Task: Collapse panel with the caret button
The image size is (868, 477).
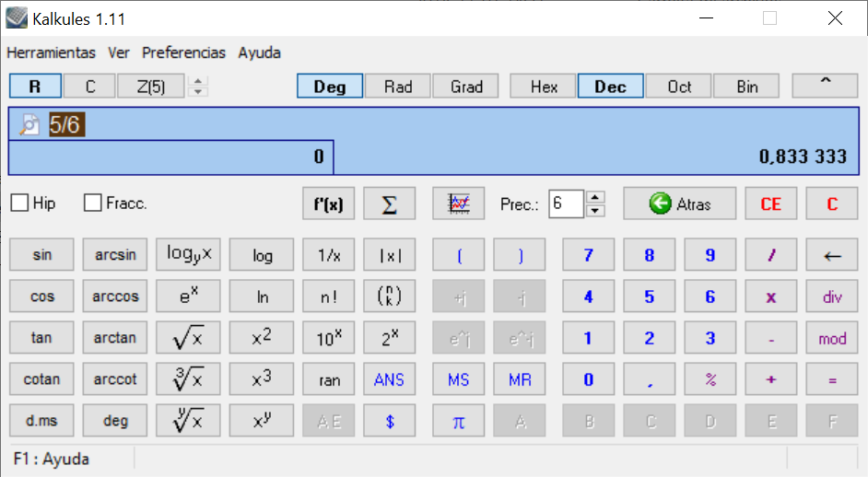Action: pyautogui.click(x=825, y=85)
